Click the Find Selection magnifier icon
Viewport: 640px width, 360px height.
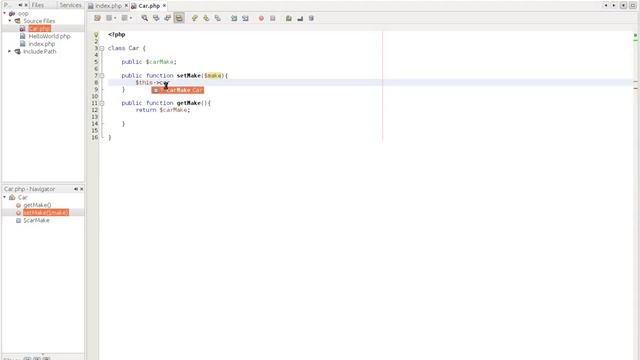tap(144, 18)
